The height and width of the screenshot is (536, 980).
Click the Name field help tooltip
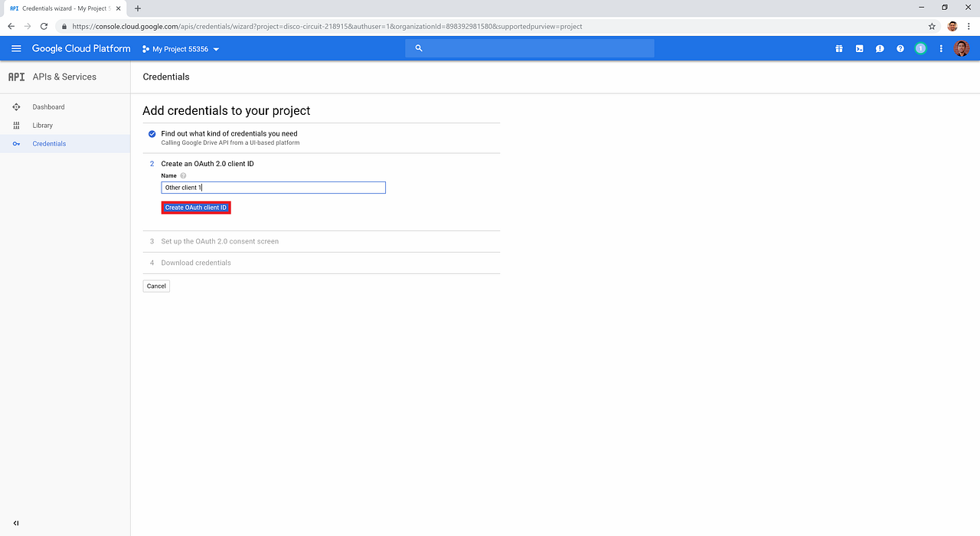182,175
